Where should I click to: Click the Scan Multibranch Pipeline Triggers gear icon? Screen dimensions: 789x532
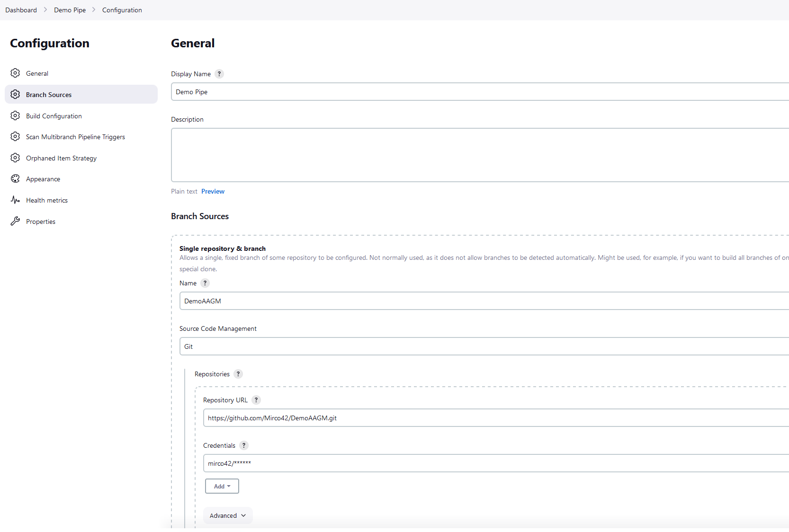pos(15,137)
